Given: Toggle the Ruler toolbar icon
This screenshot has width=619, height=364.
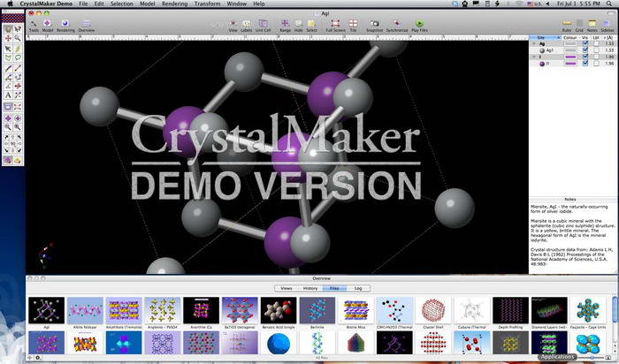Looking at the screenshot, I should 567,26.
